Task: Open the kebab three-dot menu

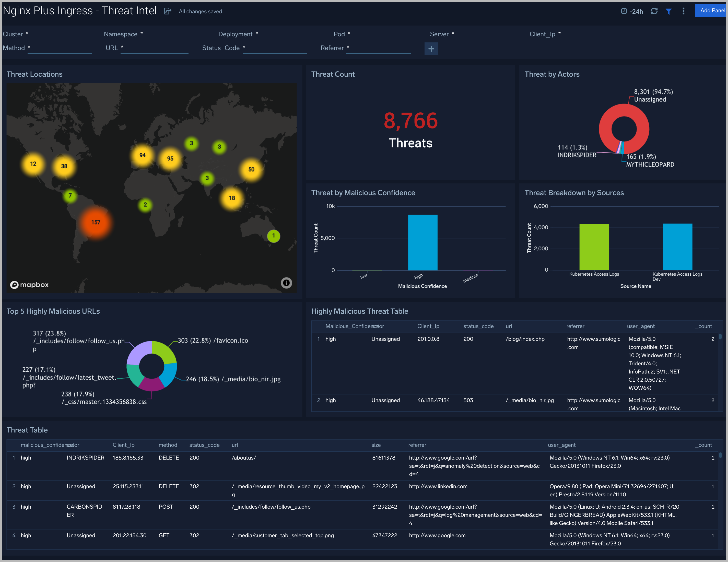Action: point(683,11)
